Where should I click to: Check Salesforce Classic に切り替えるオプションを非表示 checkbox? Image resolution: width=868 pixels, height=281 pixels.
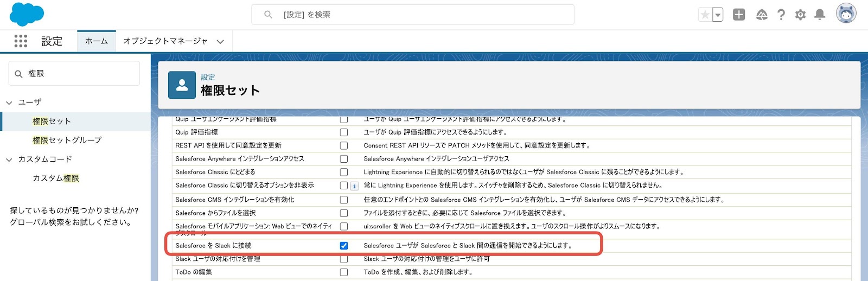(x=344, y=186)
